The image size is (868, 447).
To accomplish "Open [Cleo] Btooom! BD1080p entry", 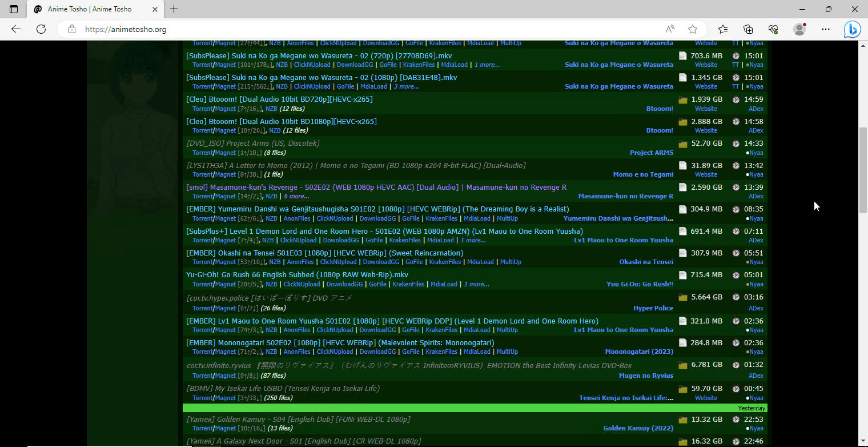I will (282, 122).
